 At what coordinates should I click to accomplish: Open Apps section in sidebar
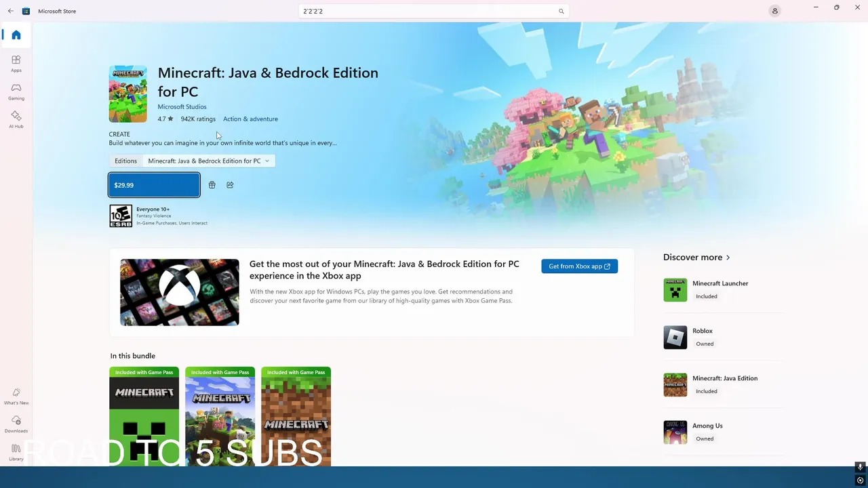pyautogui.click(x=16, y=64)
